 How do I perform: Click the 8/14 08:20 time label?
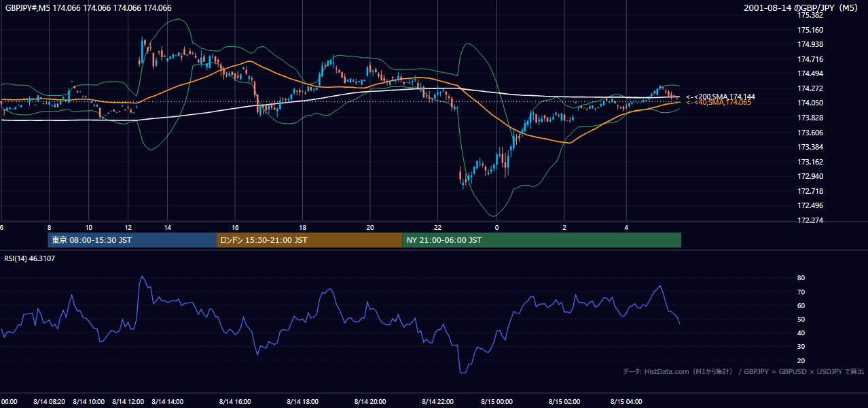(x=49, y=402)
